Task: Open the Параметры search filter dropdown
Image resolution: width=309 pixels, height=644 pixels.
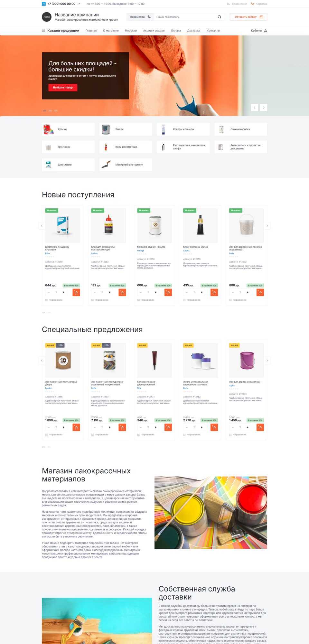Action: coord(140,17)
